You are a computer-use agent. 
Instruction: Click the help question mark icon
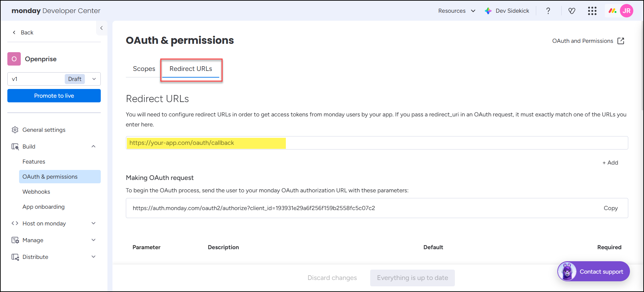coord(548,11)
